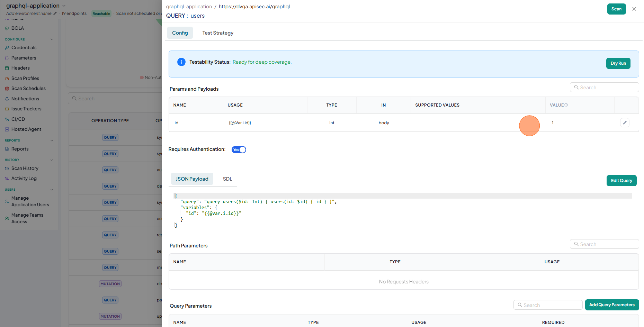
Task: Click the Add Query Parameters button
Action: (612, 305)
